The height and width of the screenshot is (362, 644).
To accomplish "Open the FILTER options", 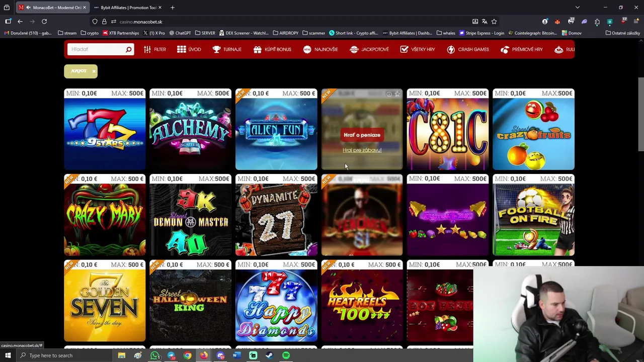I will tap(154, 49).
